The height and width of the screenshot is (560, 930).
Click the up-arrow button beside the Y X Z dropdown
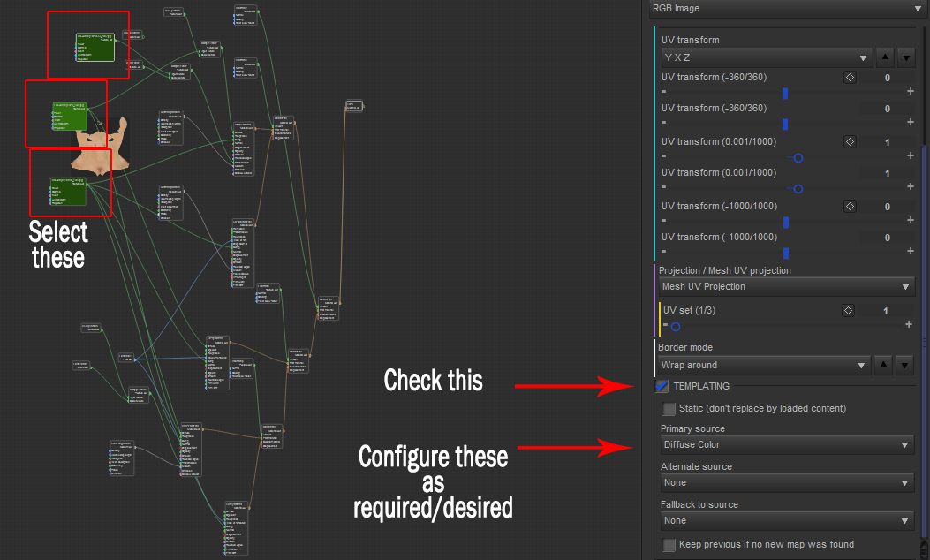885,57
